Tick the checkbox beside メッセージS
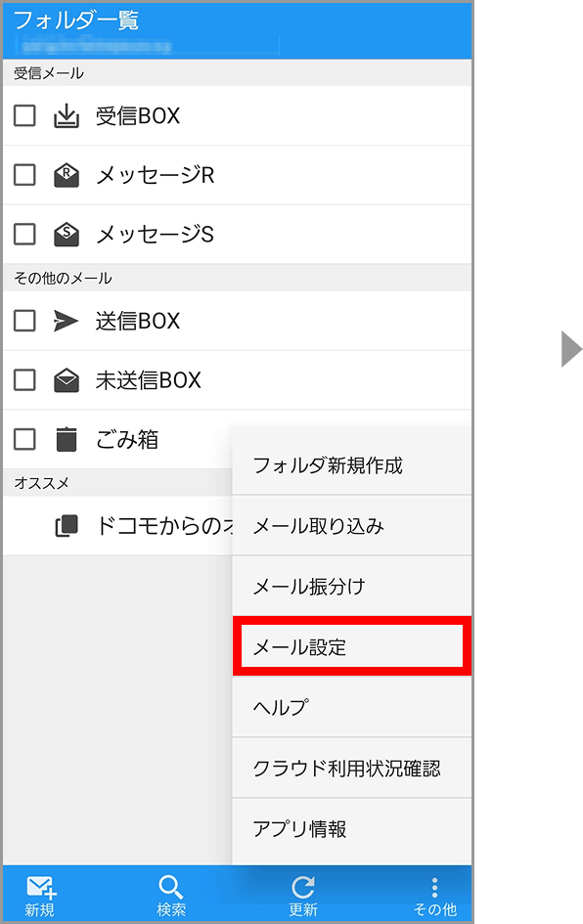Image resolution: width=583 pixels, height=924 pixels. [x=24, y=234]
